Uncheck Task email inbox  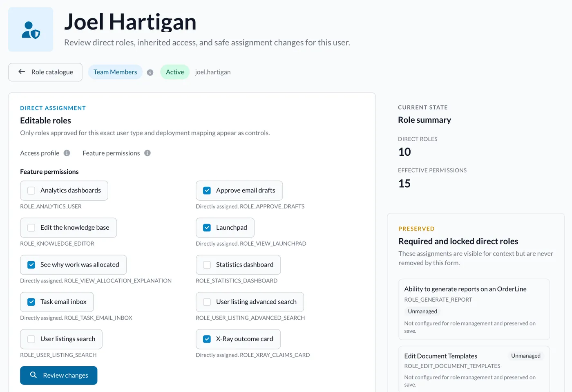coord(31,302)
